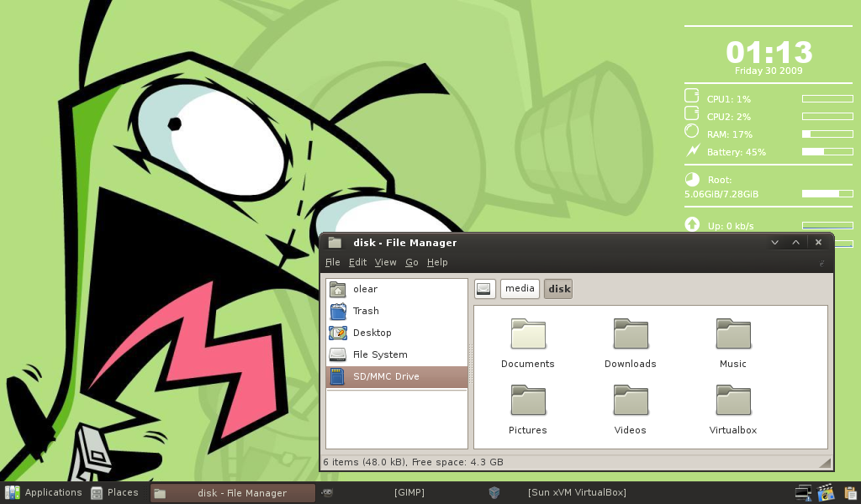Viewport: 861px width, 504px height.
Task: Open the View menu
Action: (385, 263)
